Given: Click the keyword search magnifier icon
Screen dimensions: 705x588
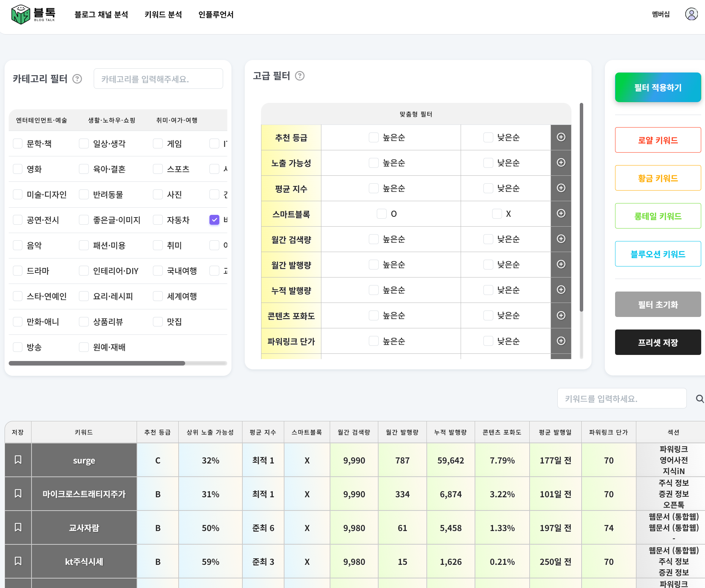Looking at the screenshot, I should [x=700, y=399].
